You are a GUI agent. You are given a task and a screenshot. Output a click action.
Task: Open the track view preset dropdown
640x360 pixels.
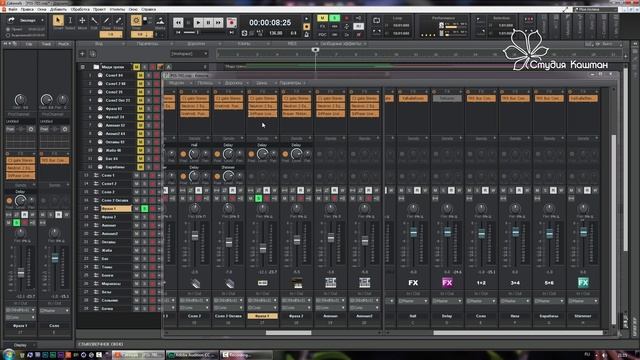point(189,54)
